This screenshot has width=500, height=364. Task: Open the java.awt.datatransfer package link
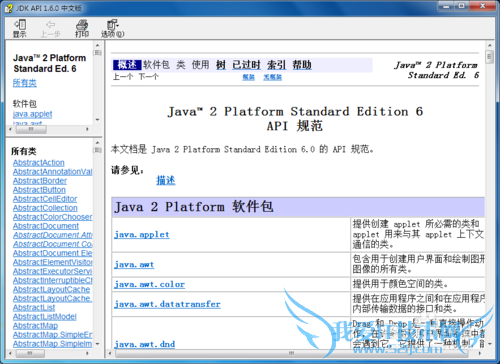167,304
